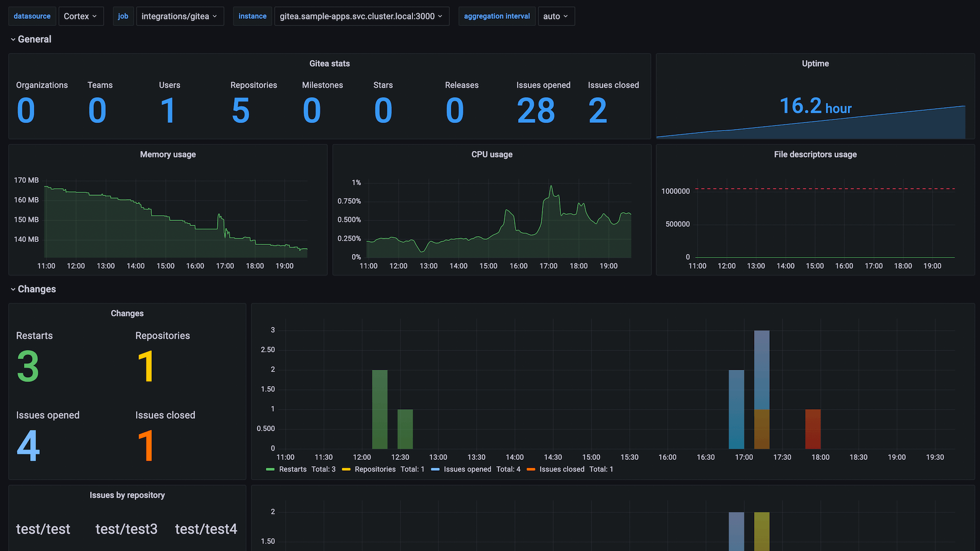Toggle the Issues closed legend entry
Viewport: 980px width, 551px height.
tap(562, 469)
